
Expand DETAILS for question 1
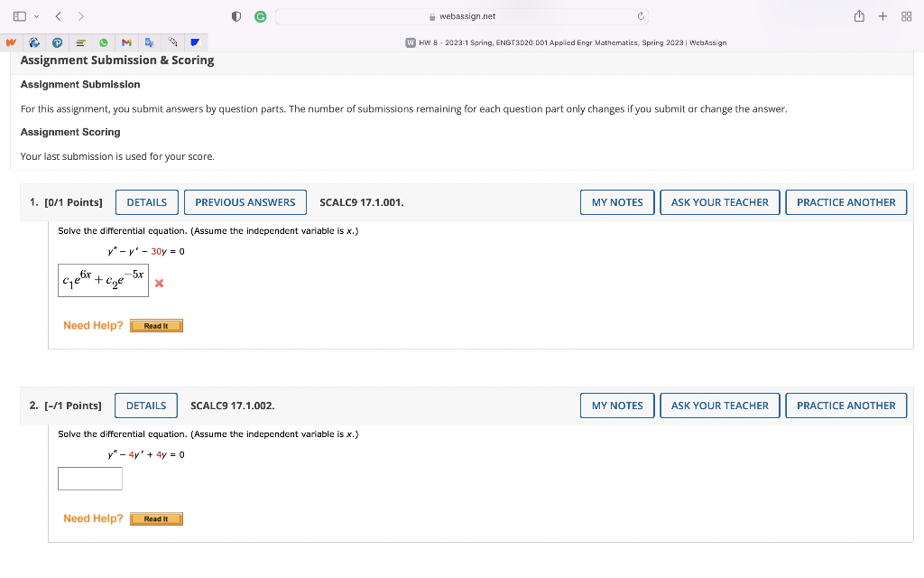pos(146,201)
